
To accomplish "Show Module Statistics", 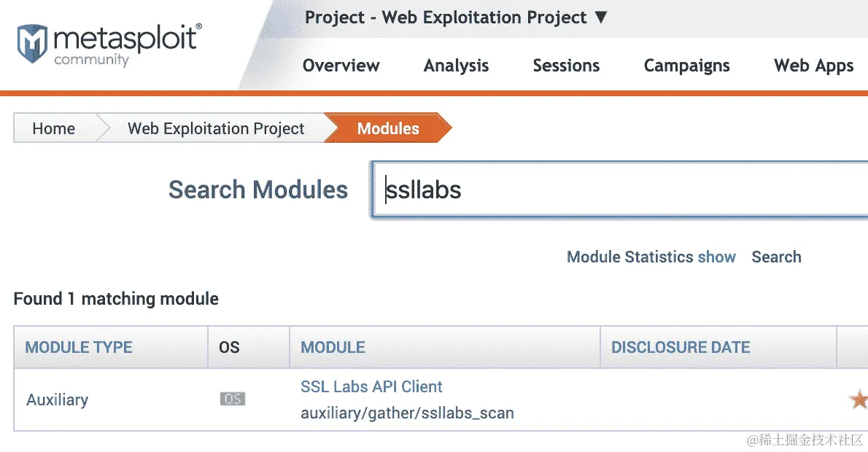I will [x=651, y=257].
